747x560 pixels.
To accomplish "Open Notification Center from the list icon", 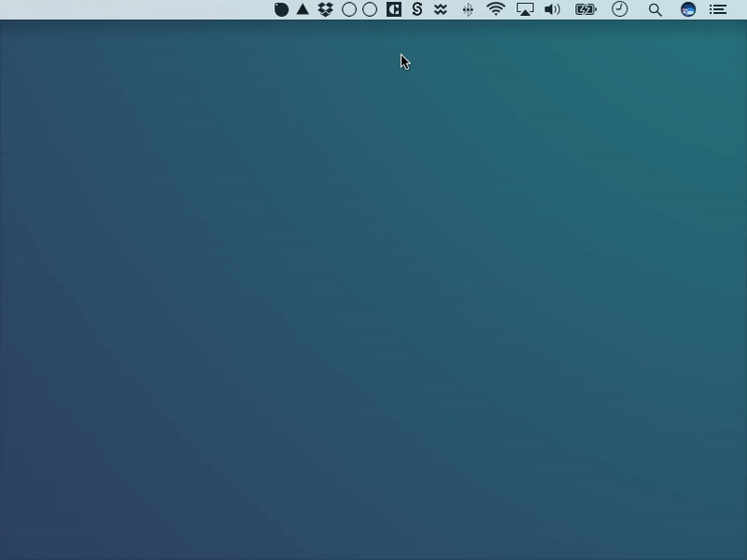I will 717,10.
